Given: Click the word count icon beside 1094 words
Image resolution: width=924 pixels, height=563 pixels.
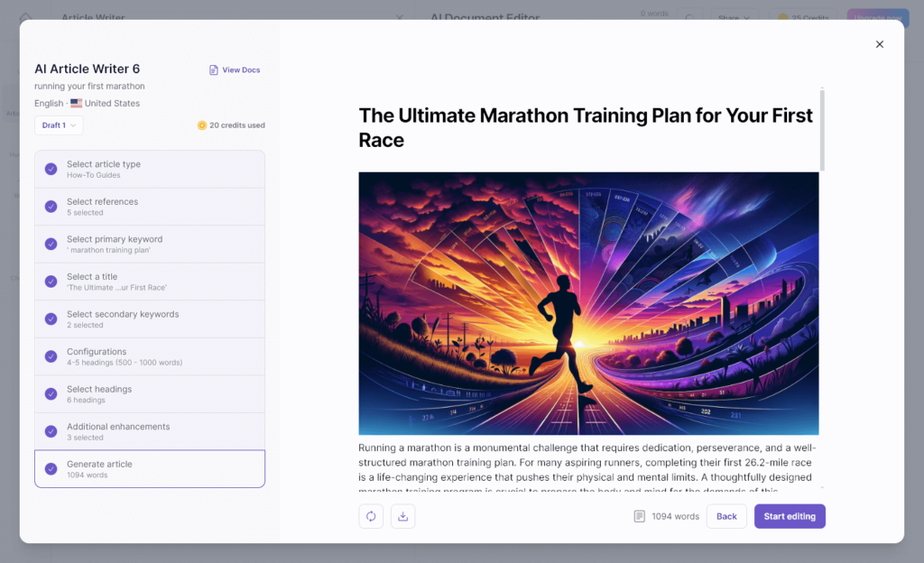Looking at the screenshot, I should click(638, 514).
